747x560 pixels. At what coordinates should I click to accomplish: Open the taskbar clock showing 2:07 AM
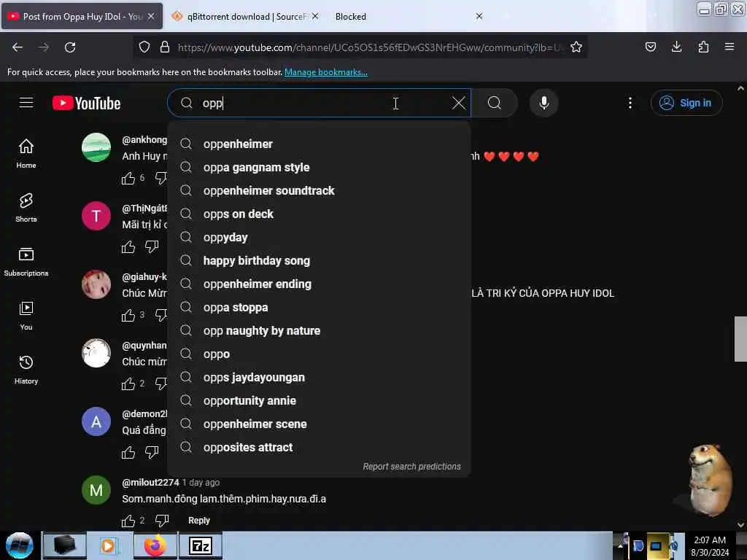click(710, 545)
